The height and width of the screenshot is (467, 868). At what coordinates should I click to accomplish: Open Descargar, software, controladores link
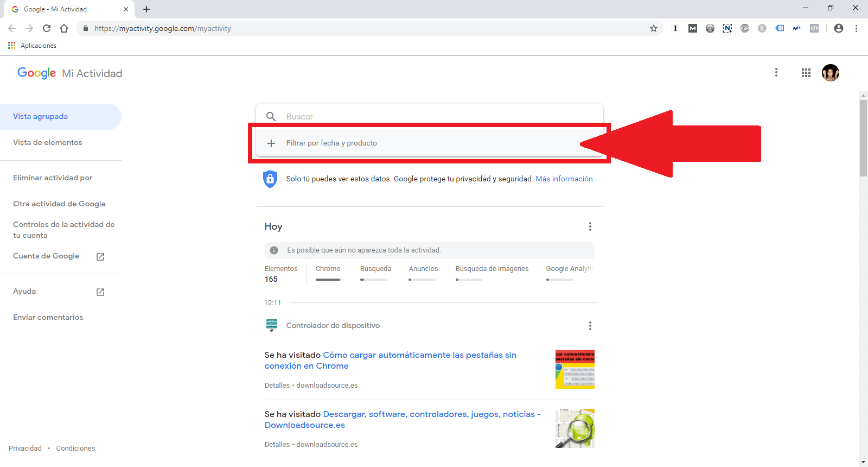pos(403,420)
